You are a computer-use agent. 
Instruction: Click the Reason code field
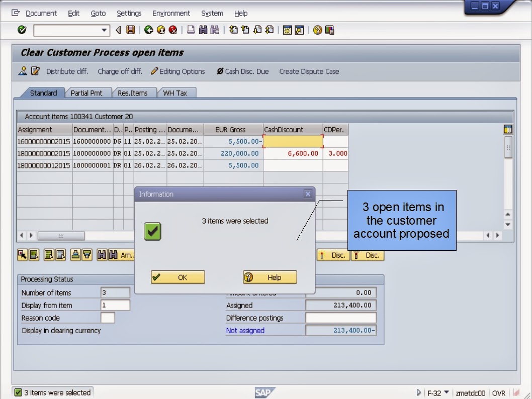coord(108,318)
